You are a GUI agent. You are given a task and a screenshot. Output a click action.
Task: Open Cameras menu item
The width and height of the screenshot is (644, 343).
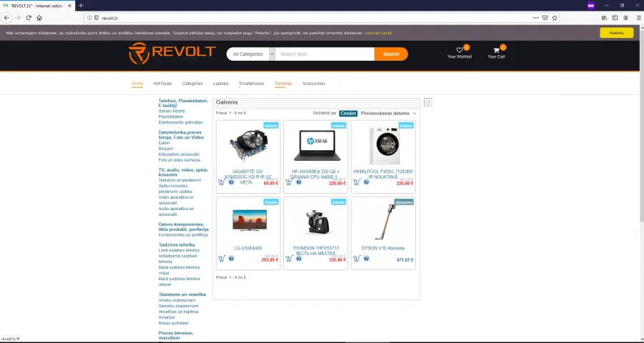pyautogui.click(x=283, y=84)
